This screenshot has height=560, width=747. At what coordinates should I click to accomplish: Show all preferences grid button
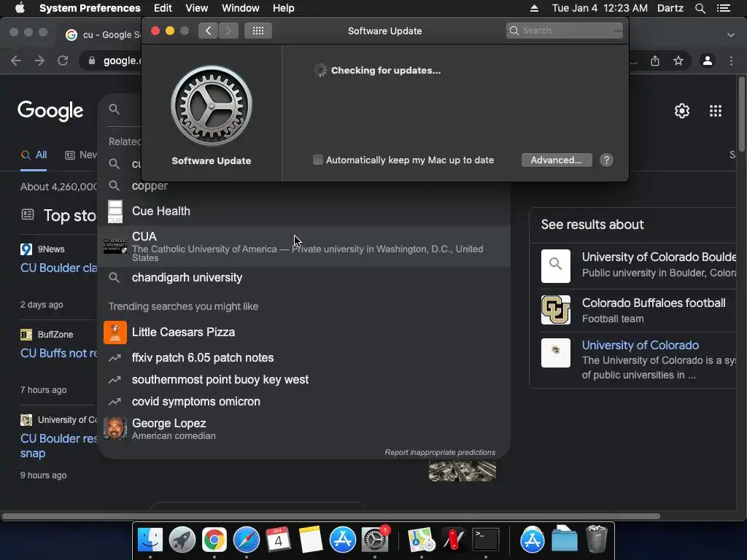click(x=258, y=31)
